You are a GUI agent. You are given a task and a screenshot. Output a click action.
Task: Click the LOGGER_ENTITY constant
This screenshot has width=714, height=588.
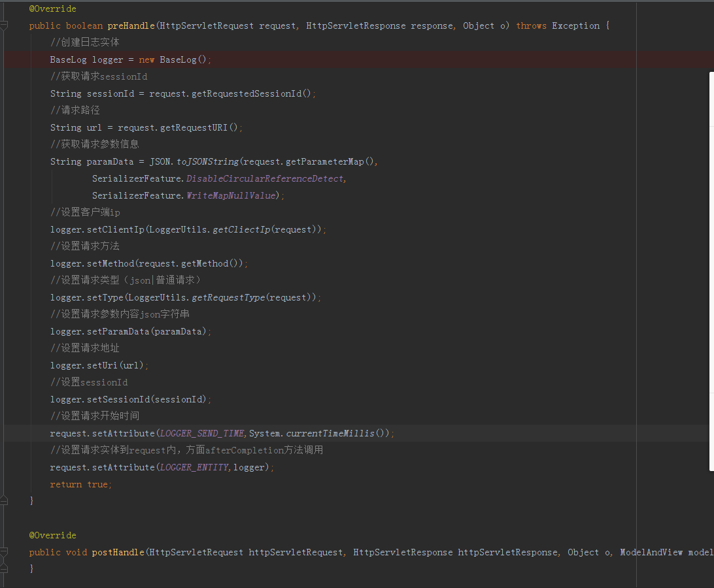click(195, 468)
